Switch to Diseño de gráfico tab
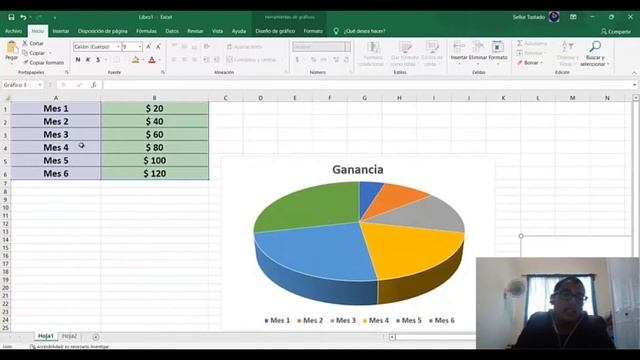This screenshot has height=360, width=640. 275,31
